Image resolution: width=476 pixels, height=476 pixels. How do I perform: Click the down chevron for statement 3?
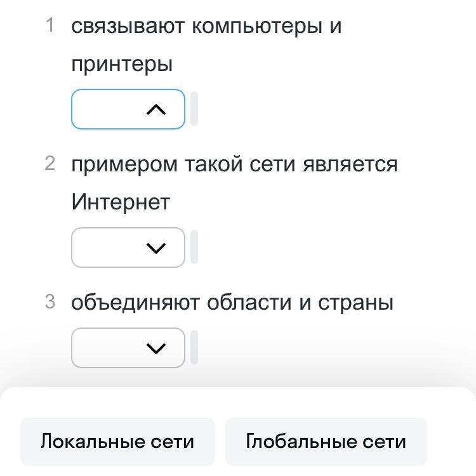tap(156, 348)
